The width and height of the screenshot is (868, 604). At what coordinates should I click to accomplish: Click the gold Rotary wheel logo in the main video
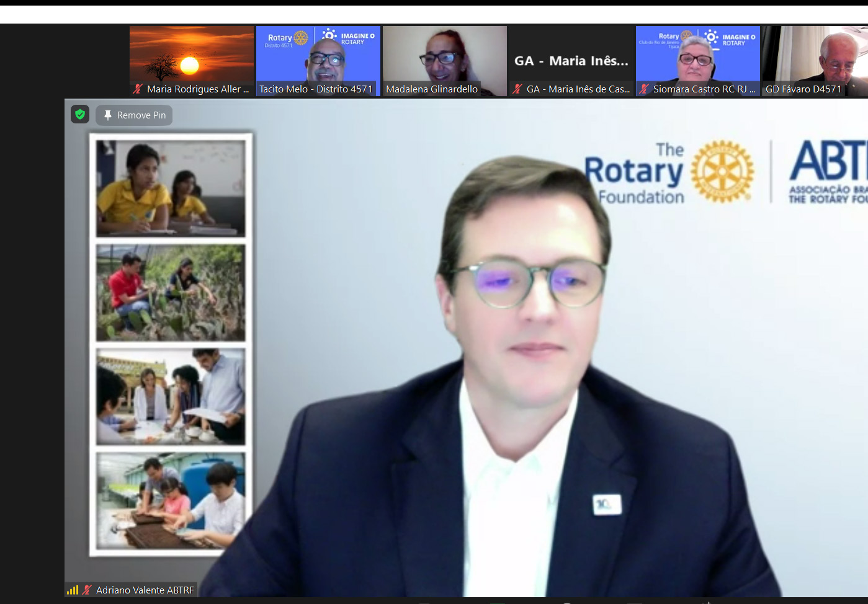tap(722, 172)
